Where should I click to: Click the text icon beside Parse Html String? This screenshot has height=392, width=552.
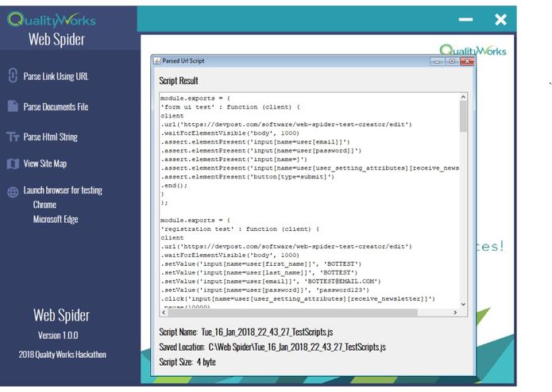13,136
